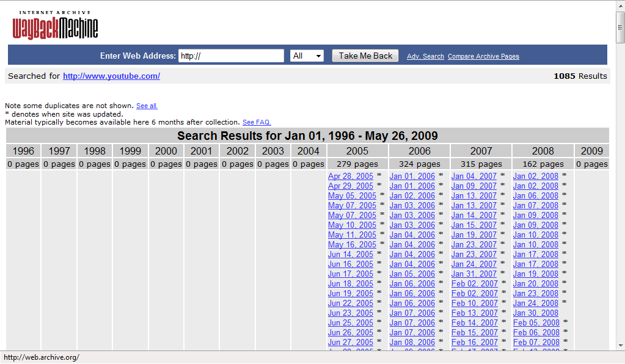Click the scrollbar down arrow
625x364 pixels.
[620, 346]
